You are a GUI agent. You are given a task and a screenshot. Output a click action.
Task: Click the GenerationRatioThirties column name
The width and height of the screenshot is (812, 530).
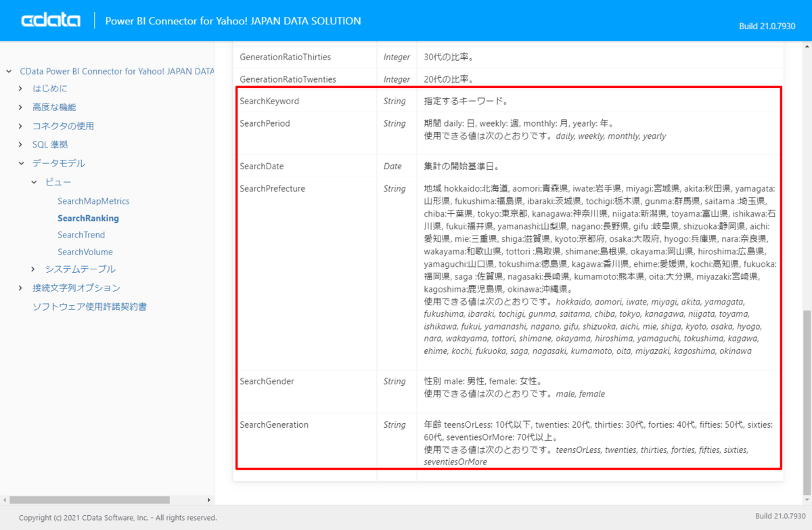click(286, 57)
